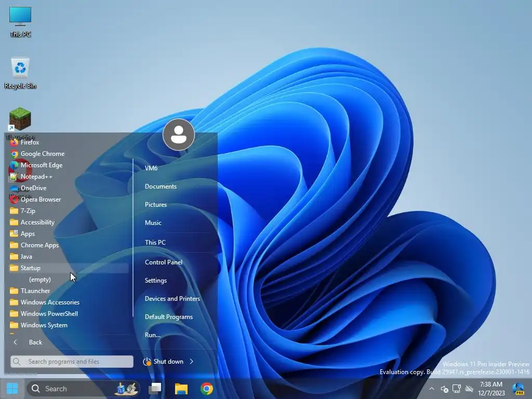Open the Run... dialog
The width and height of the screenshot is (532, 399).
click(153, 335)
